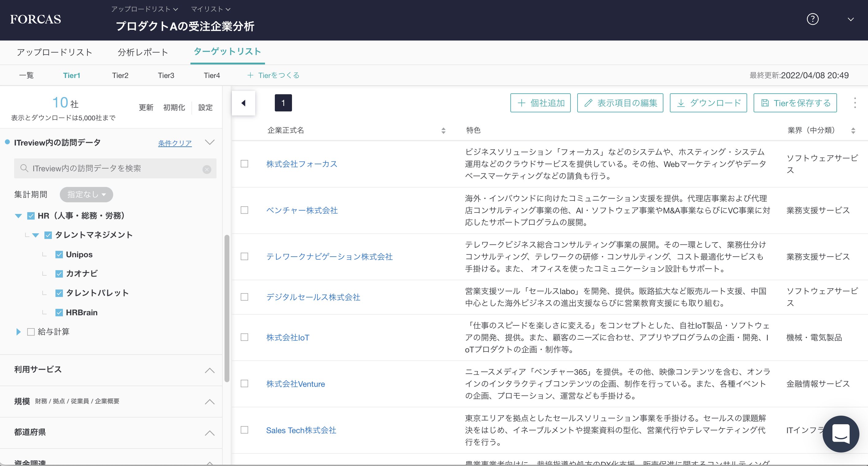Click the 条件クリア link
The width and height of the screenshot is (868, 466).
pos(175,143)
